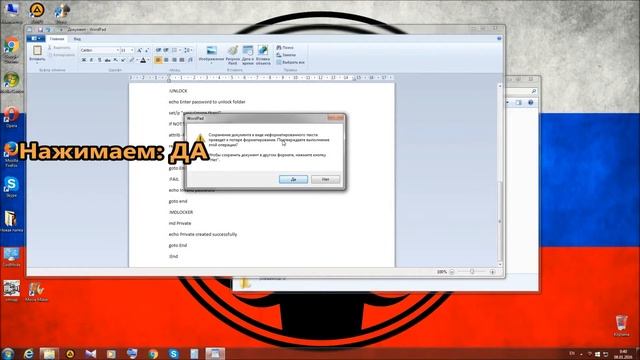Open the Opera desktop icon
Screen dimensions: 640x360
click(11, 118)
